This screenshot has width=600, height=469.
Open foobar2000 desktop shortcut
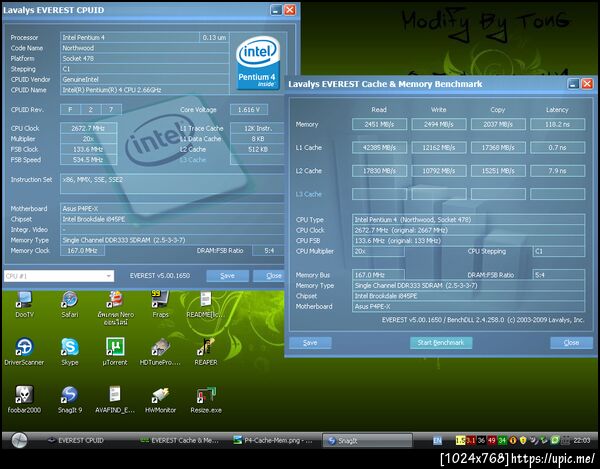pos(24,400)
